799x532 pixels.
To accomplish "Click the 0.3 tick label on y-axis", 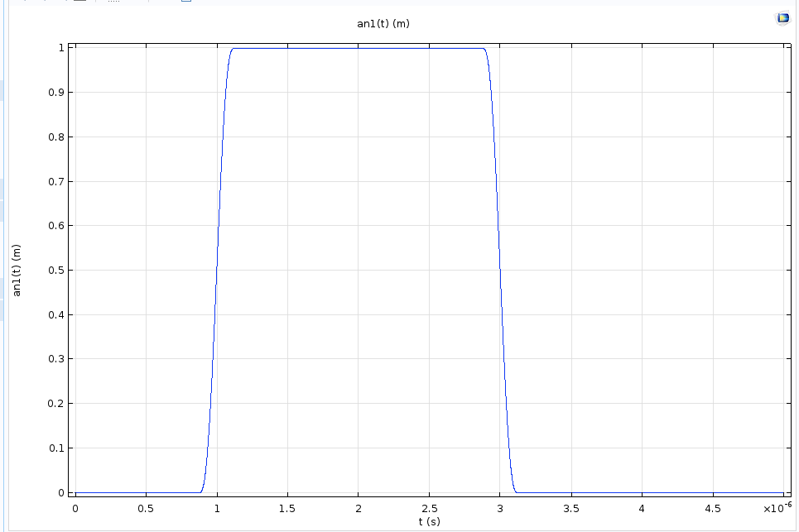I will (55, 359).
